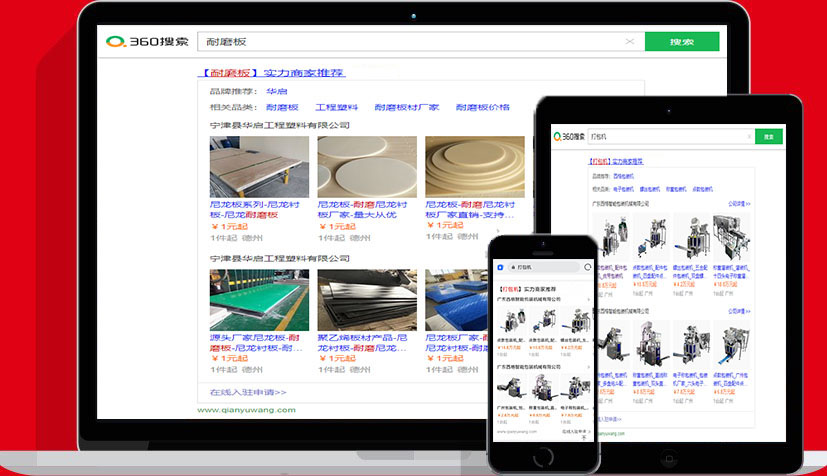Viewport: 827px width, 476px height.
Task: Focus the tablet search field containing 打包机
Action: click(x=670, y=137)
